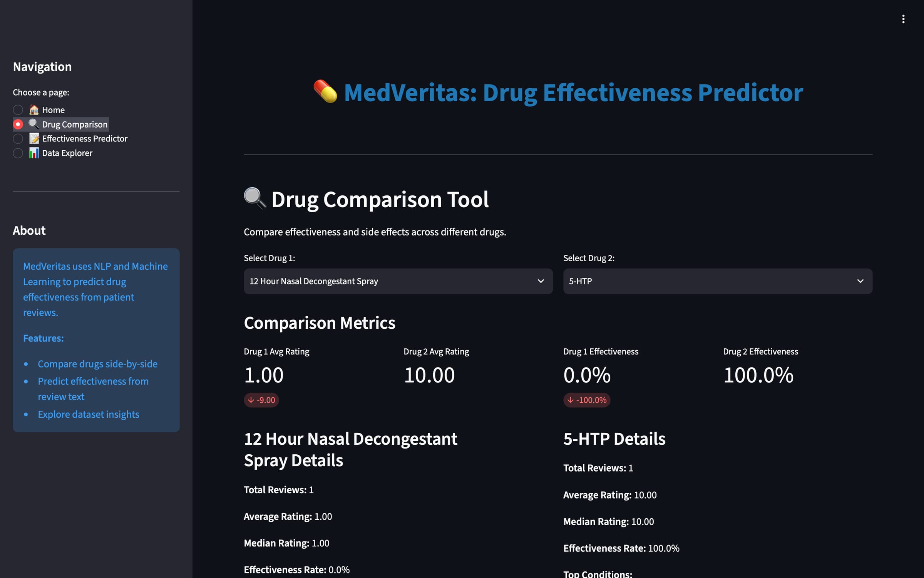Viewport: 924px width, 578px height.
Task: Click the -100.0% effectiveness delta badge
Action: click(x=587, y=400)
